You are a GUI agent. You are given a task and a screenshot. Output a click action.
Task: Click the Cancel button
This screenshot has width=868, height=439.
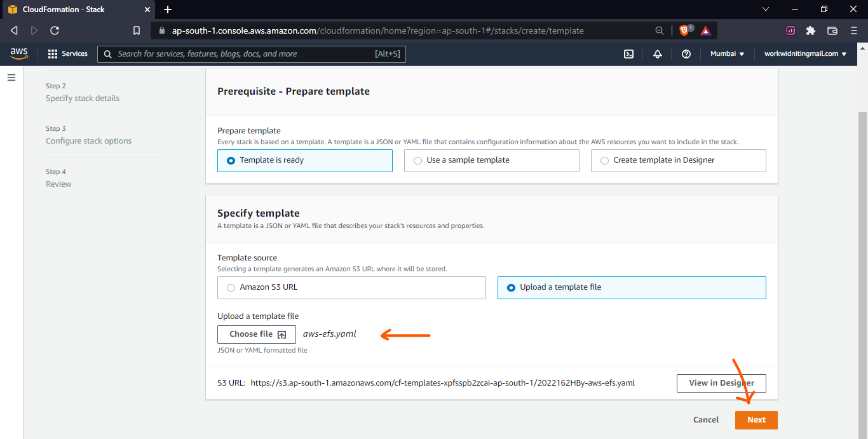(706, 420)
